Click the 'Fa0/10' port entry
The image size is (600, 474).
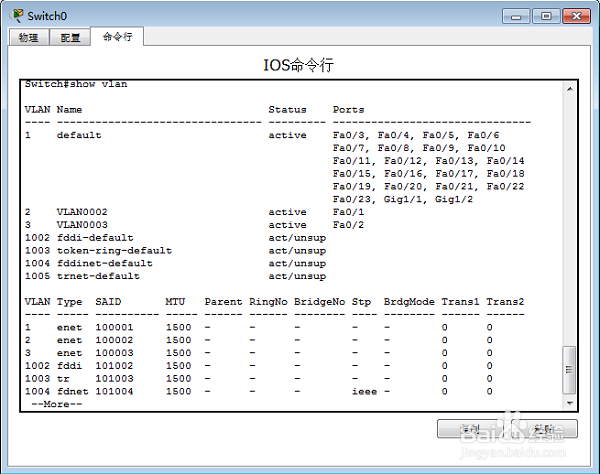tap(486, 148)
